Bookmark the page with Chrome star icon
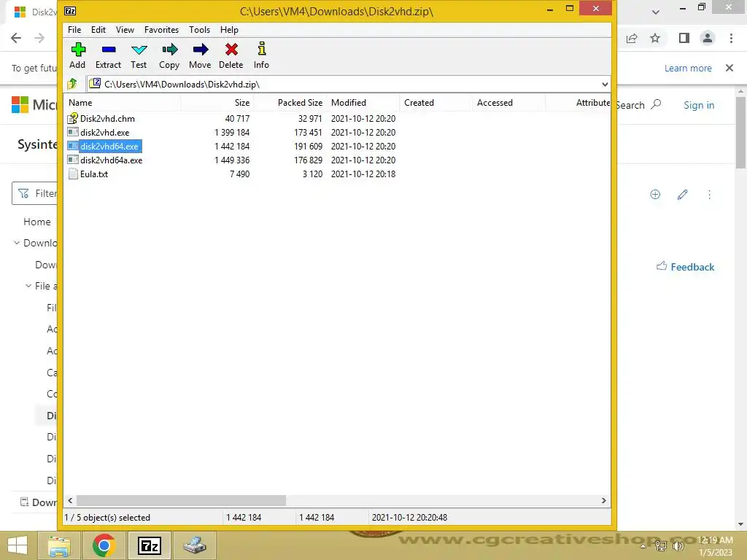Screen dimensions: 747x560 tap(656, 38)
